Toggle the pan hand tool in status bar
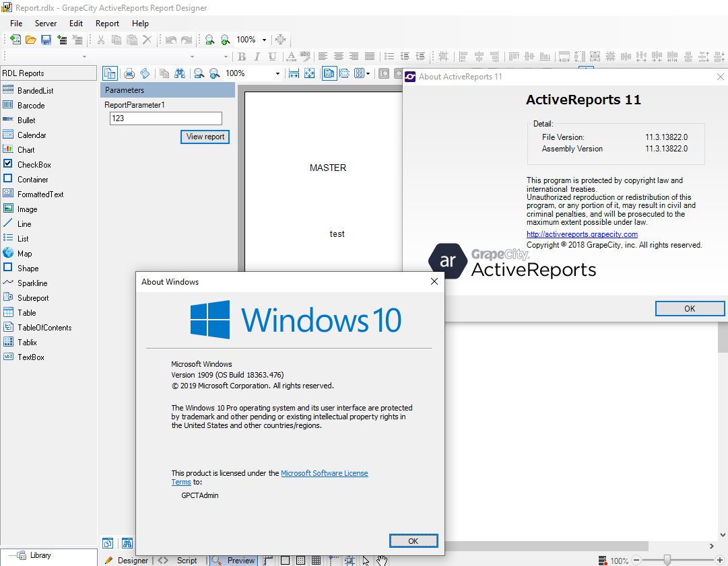 pos(381,561)
